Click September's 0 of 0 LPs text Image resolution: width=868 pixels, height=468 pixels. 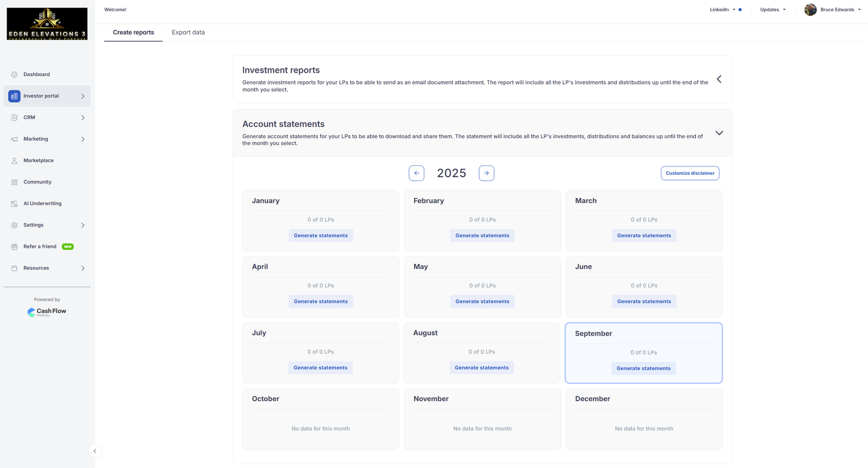click(x=643, y=352)
